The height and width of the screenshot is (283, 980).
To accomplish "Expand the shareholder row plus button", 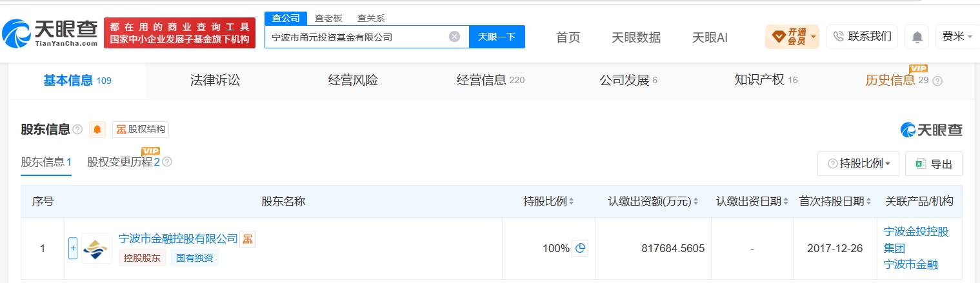I will click(x=73, y=248).
